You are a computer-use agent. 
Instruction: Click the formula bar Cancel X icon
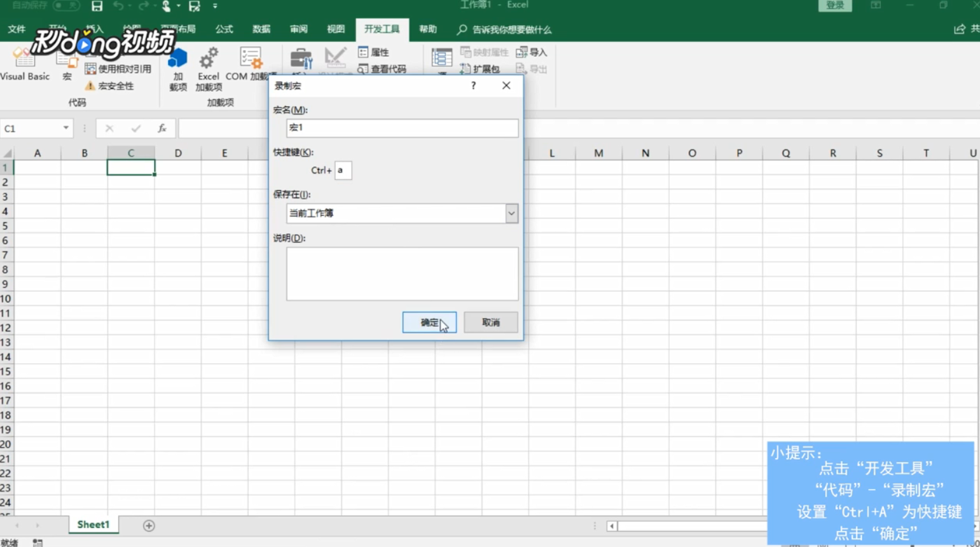(109, 128)
